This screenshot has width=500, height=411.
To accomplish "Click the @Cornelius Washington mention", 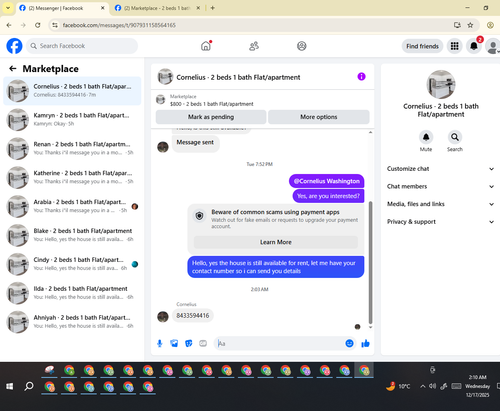I will [327, 181].
